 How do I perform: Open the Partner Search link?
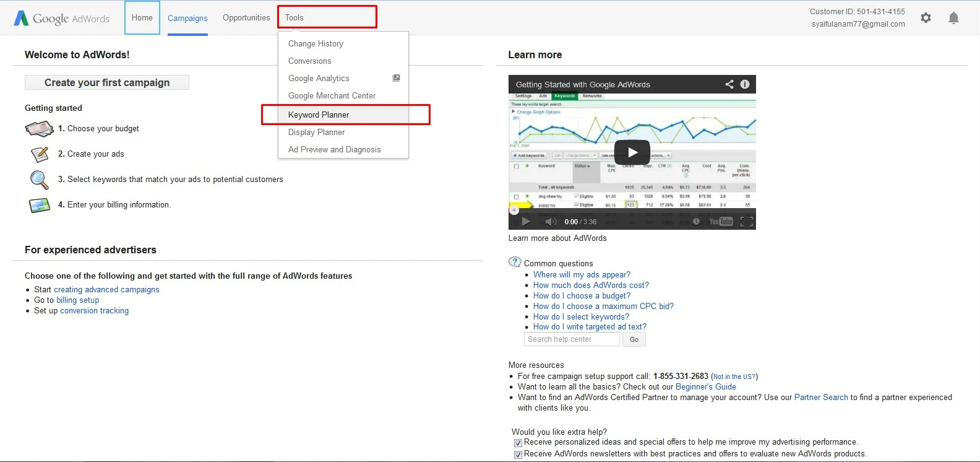(x=821, y=397)
